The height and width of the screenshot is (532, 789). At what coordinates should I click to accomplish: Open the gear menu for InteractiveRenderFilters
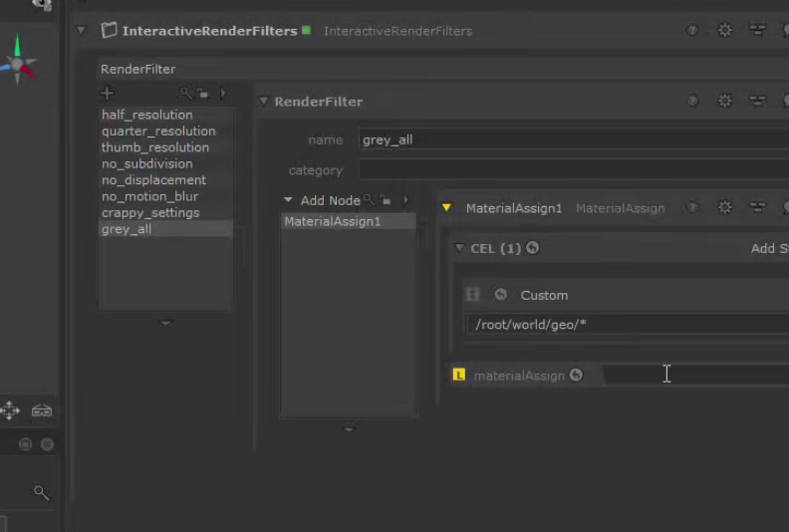click(724, 31)
